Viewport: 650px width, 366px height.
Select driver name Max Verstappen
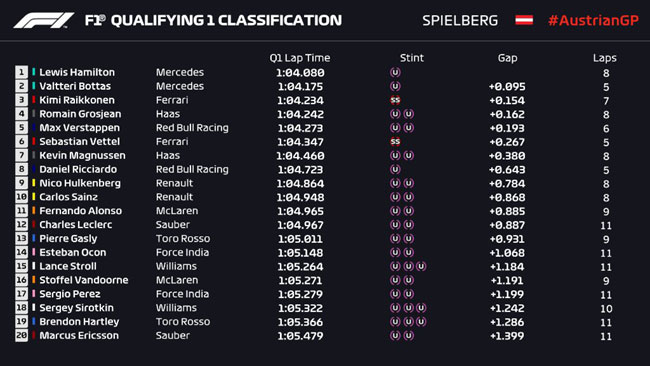(x=80, y=128)
